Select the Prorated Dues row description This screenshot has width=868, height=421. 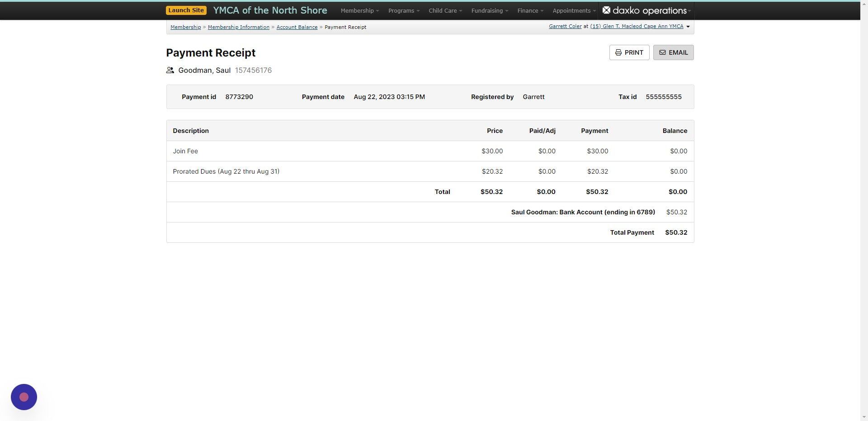point(226,171)
